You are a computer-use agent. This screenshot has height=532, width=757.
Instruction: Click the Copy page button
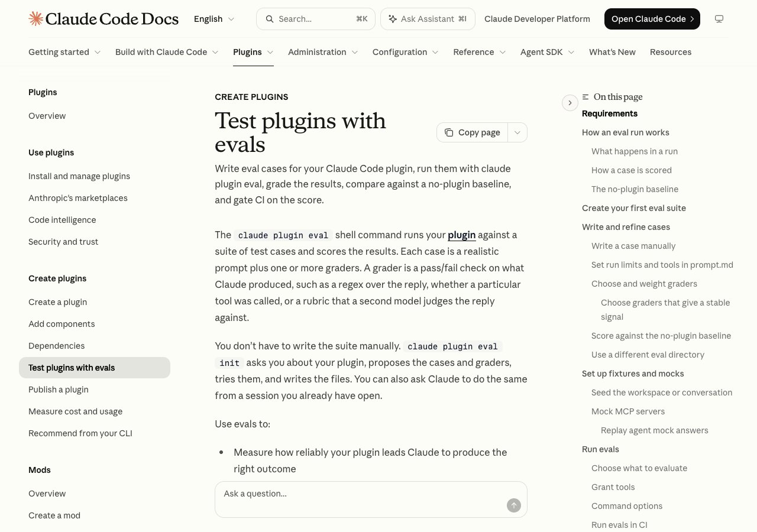[x=473, y=132]
